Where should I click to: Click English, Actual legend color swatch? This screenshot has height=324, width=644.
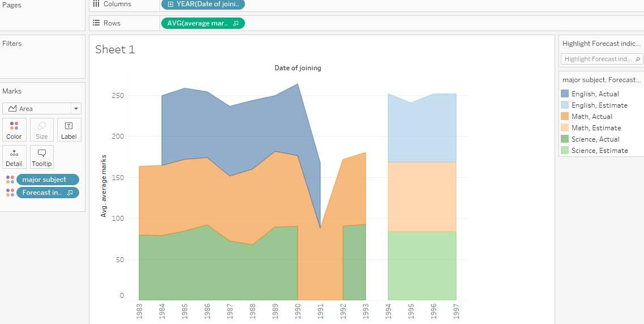(x=565, y=94)
